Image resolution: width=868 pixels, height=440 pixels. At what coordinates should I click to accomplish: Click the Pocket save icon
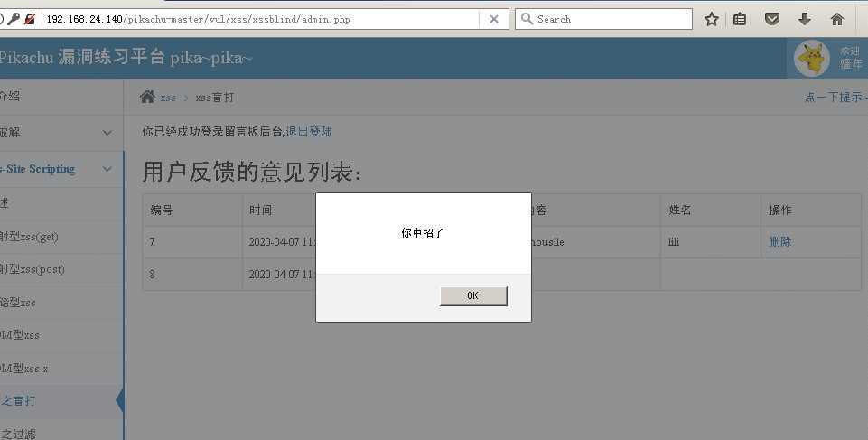pyautogui.click(x=771, y=19)
